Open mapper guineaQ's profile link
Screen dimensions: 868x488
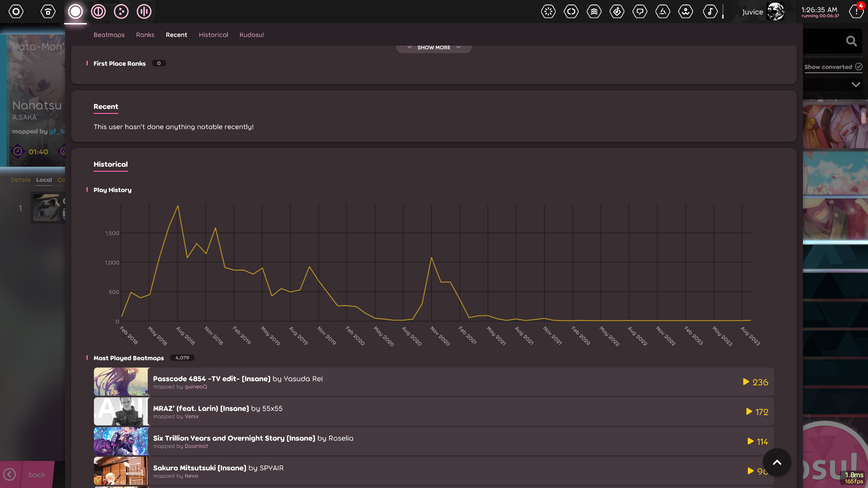[x=196, y=387]
